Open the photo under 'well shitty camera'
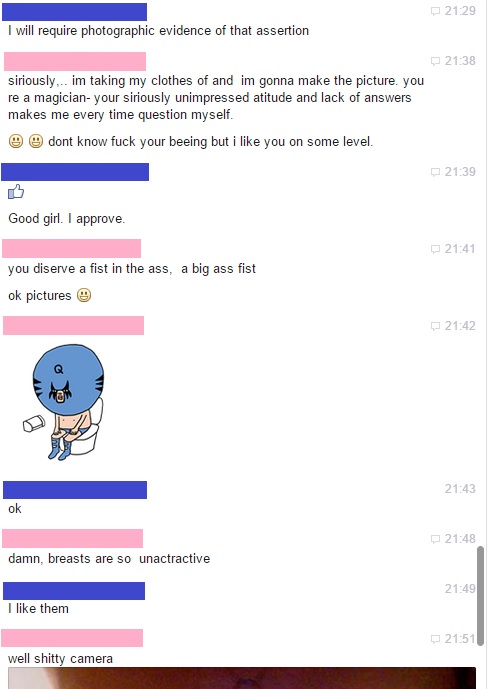This screenshot has width=491, height=689. tap(242, 678)
